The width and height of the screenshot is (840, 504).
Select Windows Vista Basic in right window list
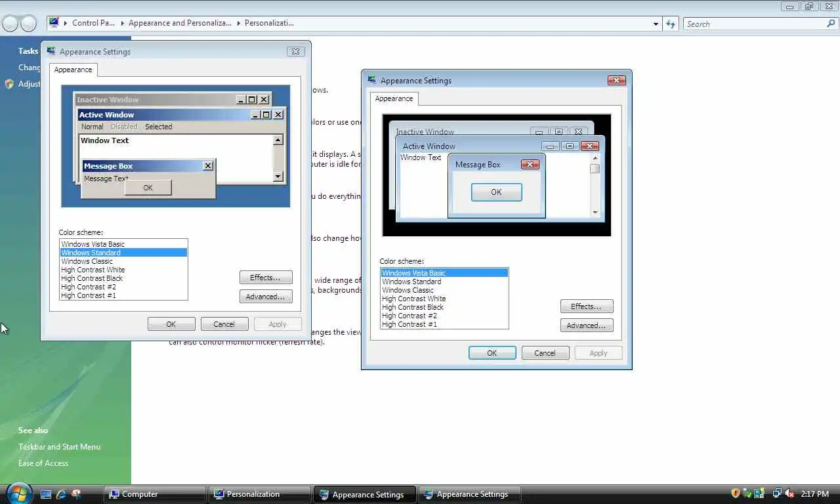(x=444, y=273)
